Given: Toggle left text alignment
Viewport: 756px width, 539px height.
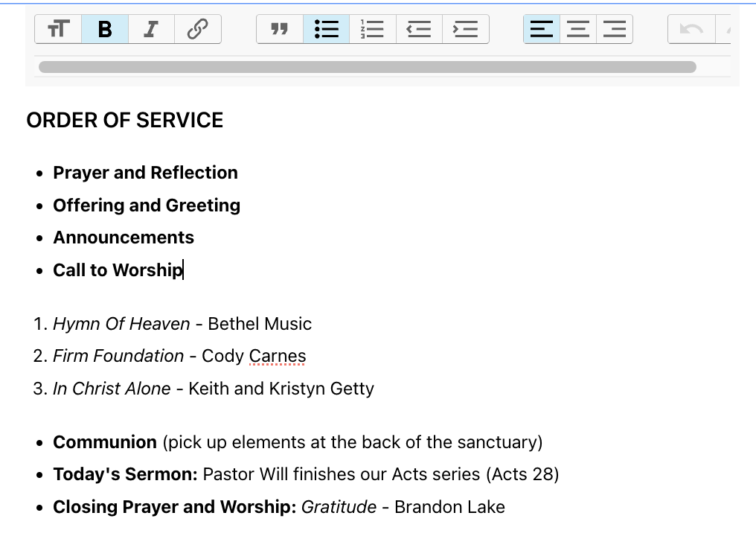Looking at the screenshot, I should pyautogui.click(x=542, y=29).
